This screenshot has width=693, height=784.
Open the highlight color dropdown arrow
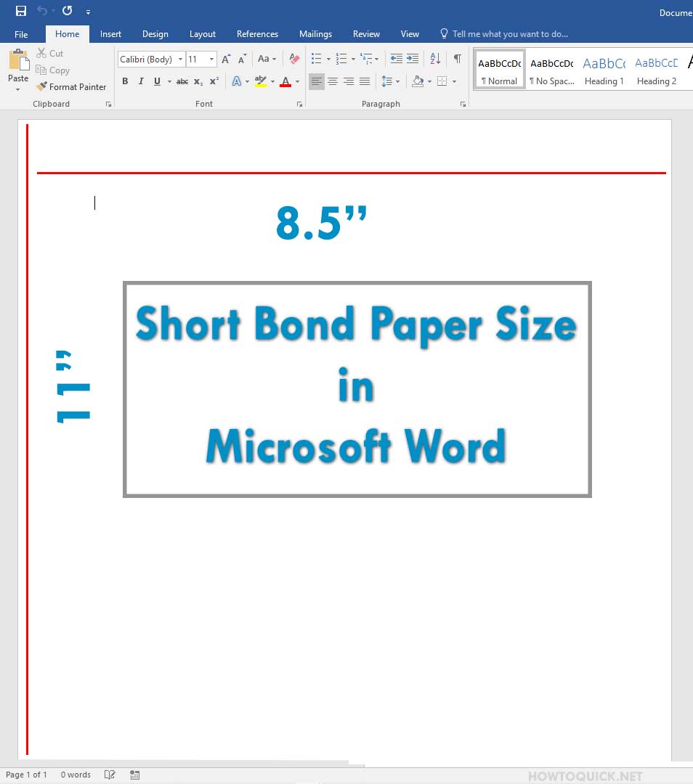(272, 81)
